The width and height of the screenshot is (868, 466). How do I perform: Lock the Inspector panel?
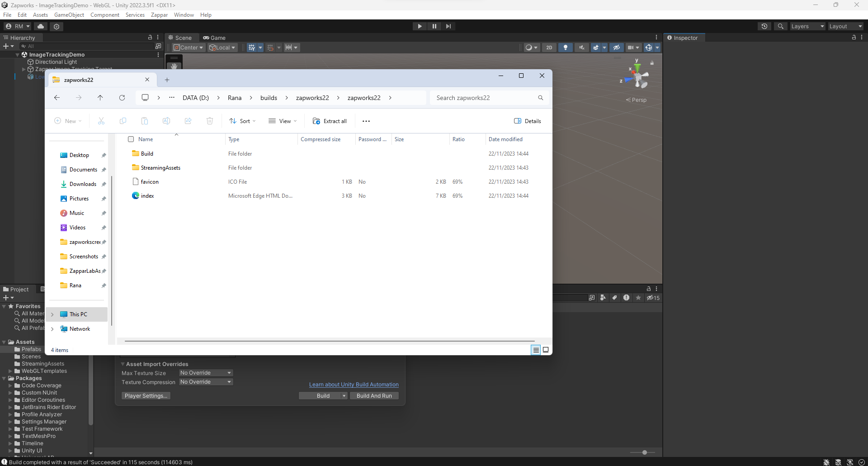854,38
